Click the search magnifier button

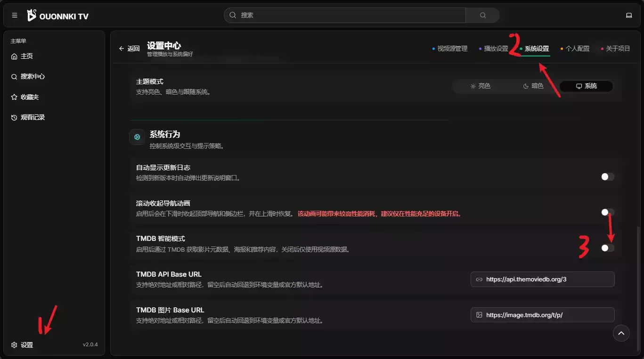pyautogui.click(x=482, y=15)
